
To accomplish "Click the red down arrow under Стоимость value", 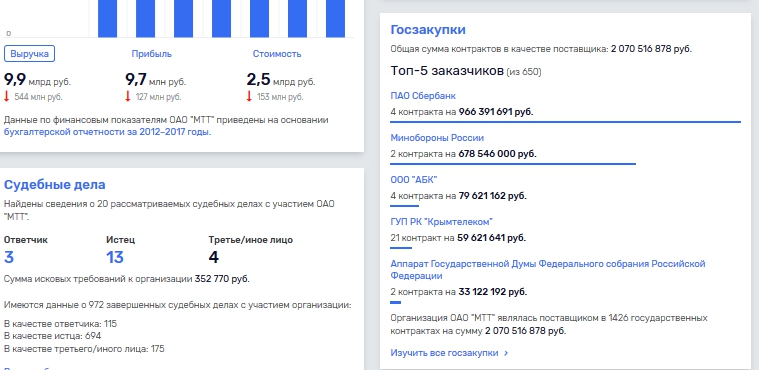I will (249, 96).
